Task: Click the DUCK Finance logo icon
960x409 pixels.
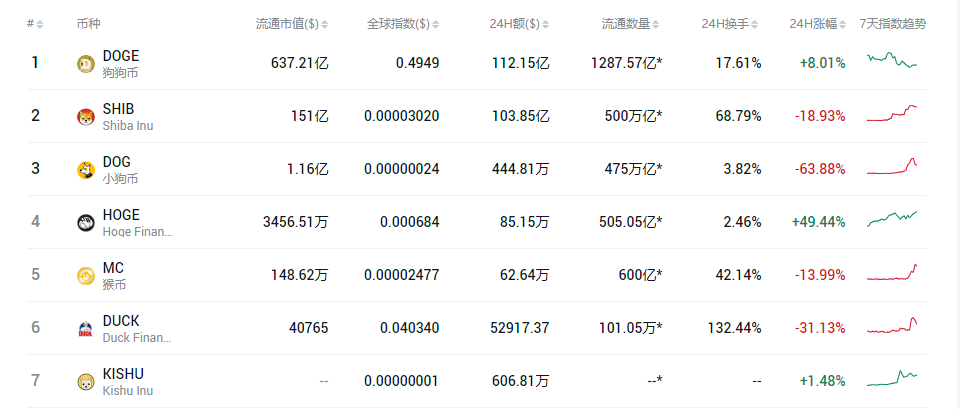Action: point(86,329)
